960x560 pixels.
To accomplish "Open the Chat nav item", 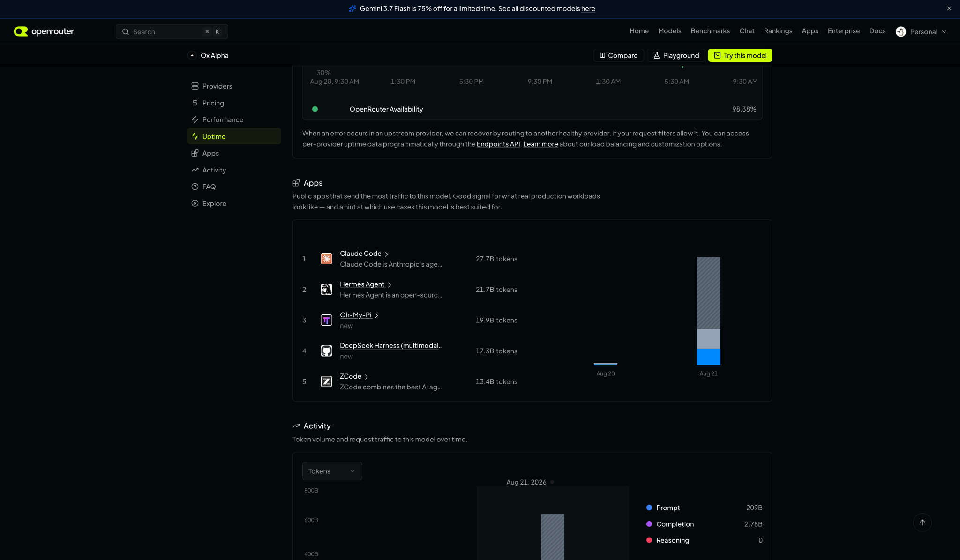I will pos(747,31).
